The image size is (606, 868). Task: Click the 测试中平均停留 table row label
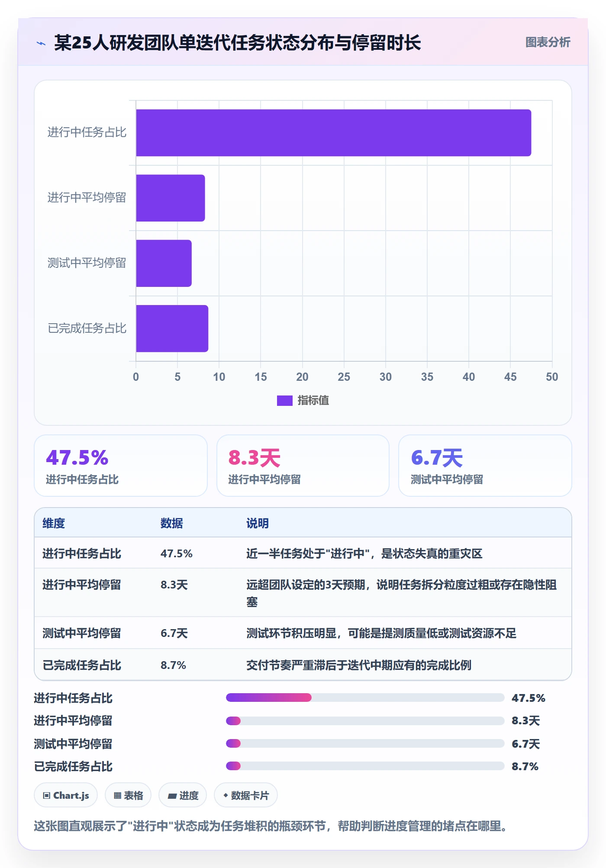82,633
